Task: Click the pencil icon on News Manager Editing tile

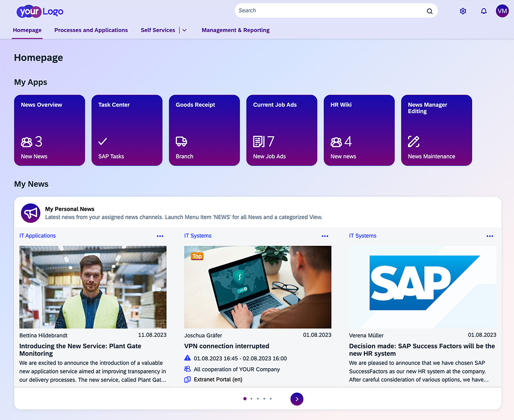Action: tap(414, 142)
